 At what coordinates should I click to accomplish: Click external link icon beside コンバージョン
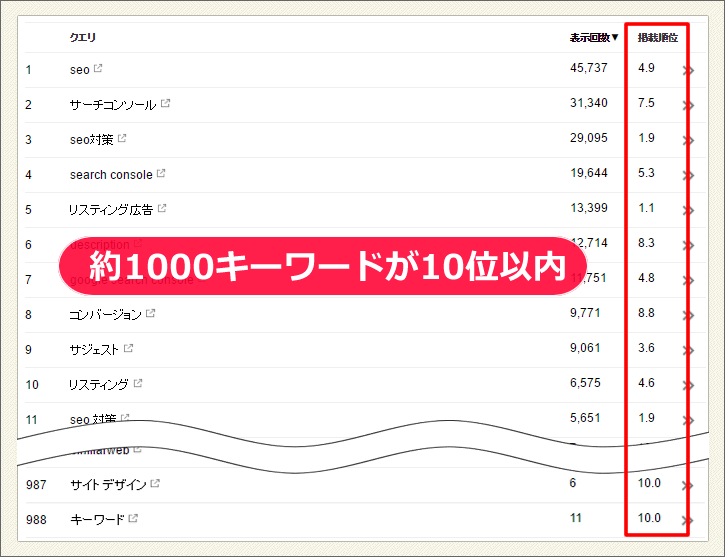coord(150,313)
